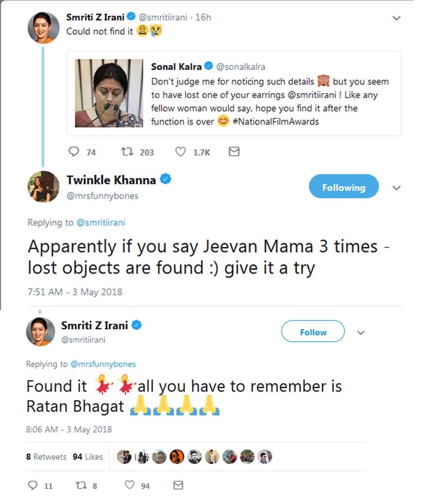Open the reply icon on Sonal Kalra's tweet

(73, 152)
